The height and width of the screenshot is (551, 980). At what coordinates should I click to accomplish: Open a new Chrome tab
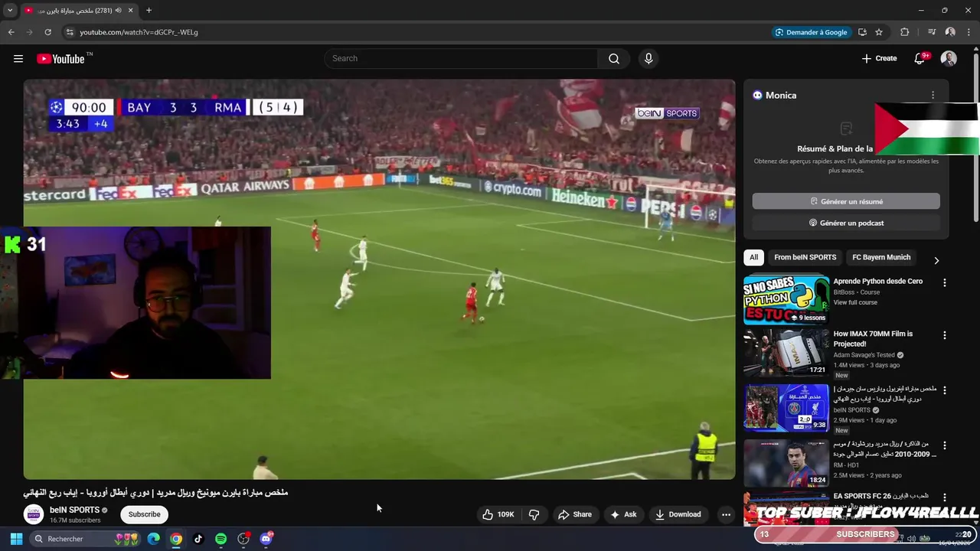pos(149,11)
